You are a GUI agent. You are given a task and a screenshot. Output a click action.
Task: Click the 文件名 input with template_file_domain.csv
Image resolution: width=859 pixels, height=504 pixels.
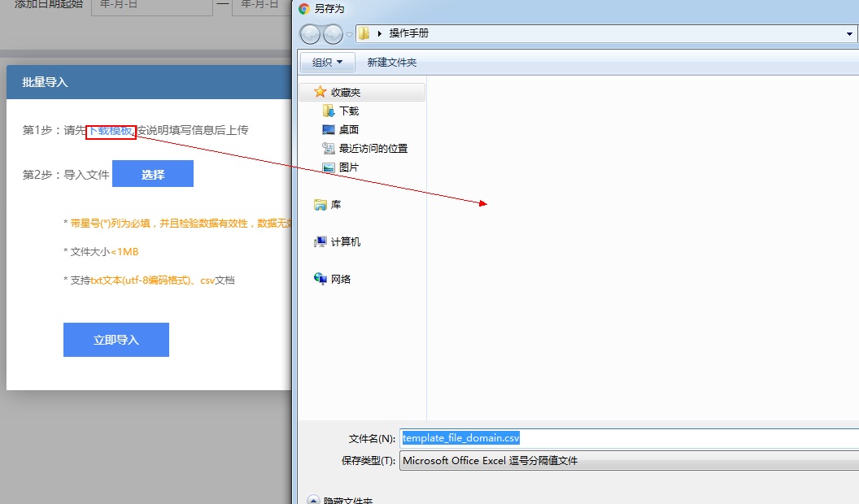(x=626, y=438)
